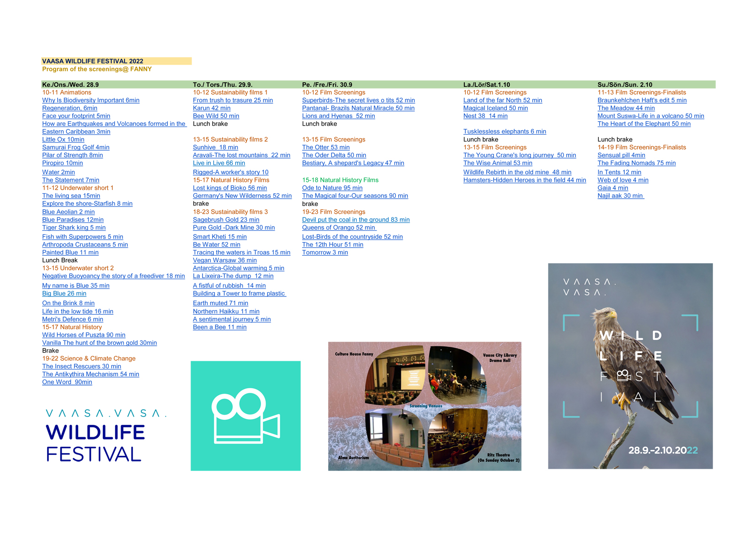This screenshot has height=534, width=756.
Task: Click the eagle festival poster image
Action: [x=630, y=365]
